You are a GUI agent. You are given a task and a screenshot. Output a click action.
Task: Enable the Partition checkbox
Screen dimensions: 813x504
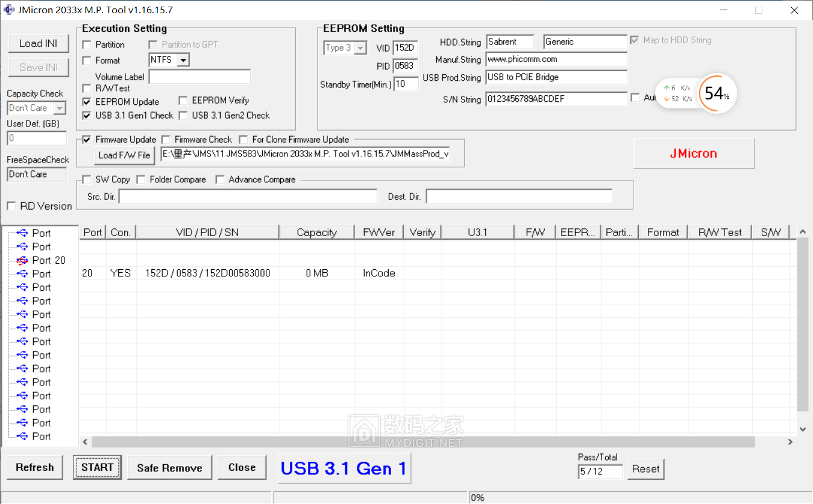[87, 45]
